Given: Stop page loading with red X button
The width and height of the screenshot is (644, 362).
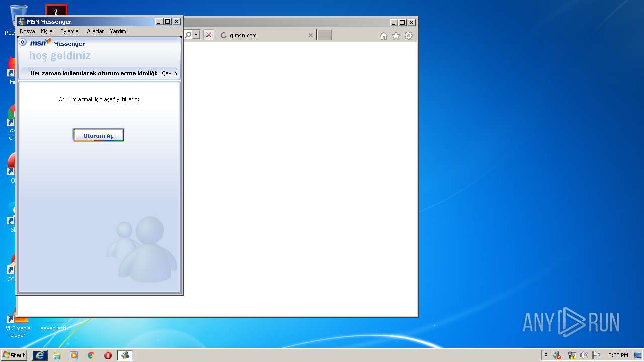Looking at the screenshot, I should [x=209, y=35].
